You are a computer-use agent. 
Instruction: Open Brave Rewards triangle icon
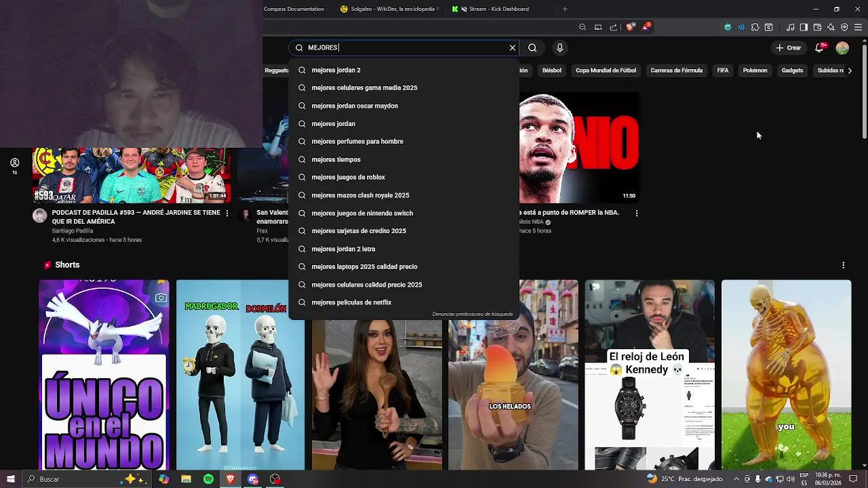pos(647,27)
